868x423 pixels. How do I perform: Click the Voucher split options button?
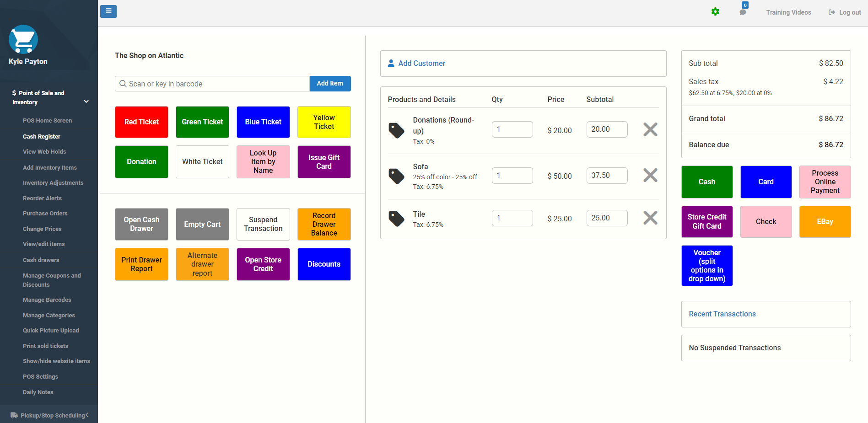tap(707, 266)
